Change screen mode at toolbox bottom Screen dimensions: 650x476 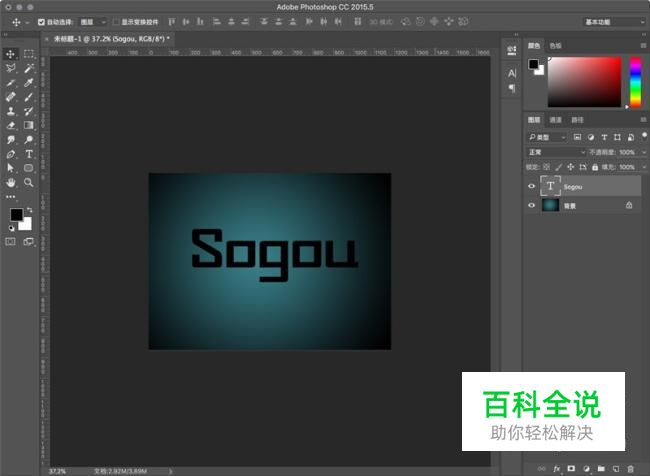(x=29, y=241)
